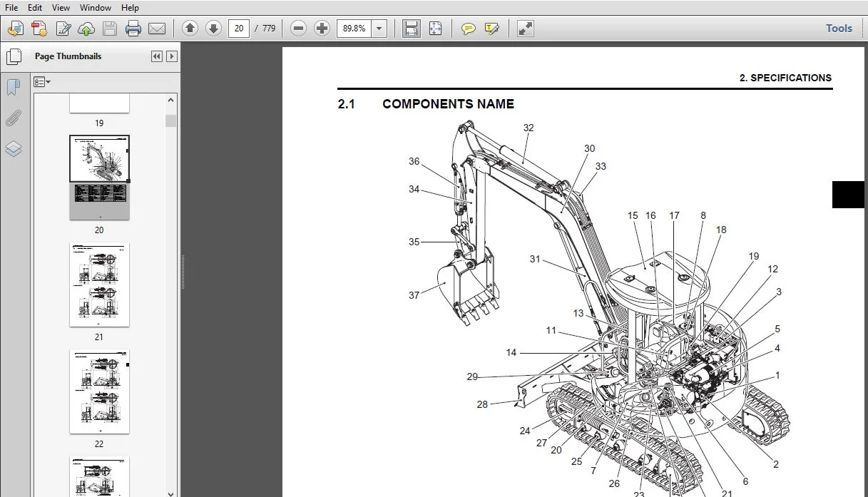The height and width of the screenshot is (497, 868).
Task: Open the Attachments paperclip panel
Action: tap(14, 118)
